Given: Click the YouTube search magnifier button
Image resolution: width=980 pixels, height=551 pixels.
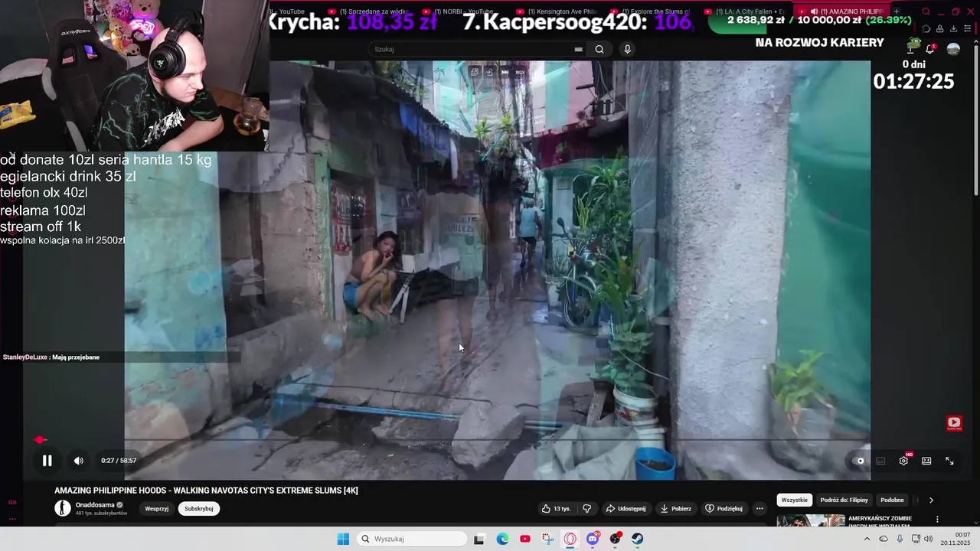Looking at the screenshot, I should tap(599, 49).
